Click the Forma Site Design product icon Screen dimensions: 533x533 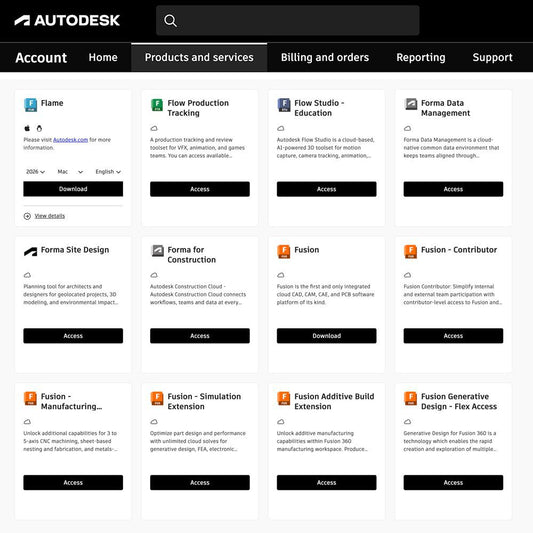click(x=31, y=252)
